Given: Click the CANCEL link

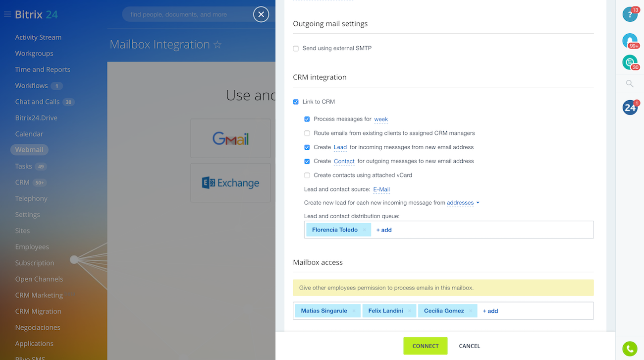Looking at the screenshot, I should (x=469, y=346).
